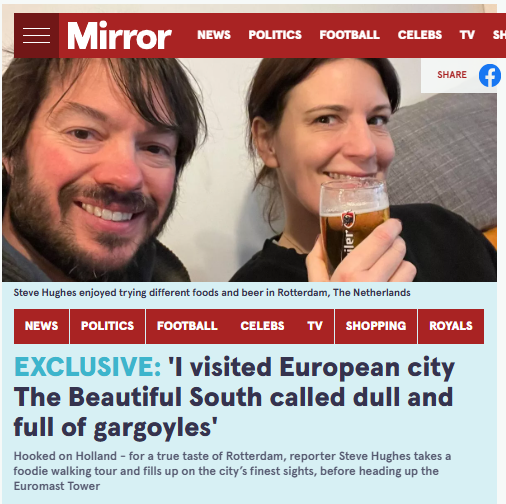Go to Celebs in top header
Image resolution: width=506 pixels, height=504 pixels.
420,35
